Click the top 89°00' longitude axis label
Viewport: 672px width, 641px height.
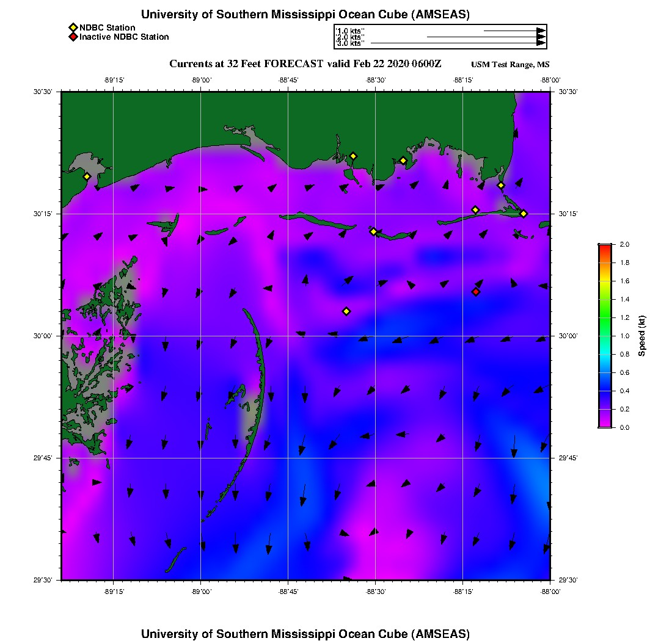201,80
